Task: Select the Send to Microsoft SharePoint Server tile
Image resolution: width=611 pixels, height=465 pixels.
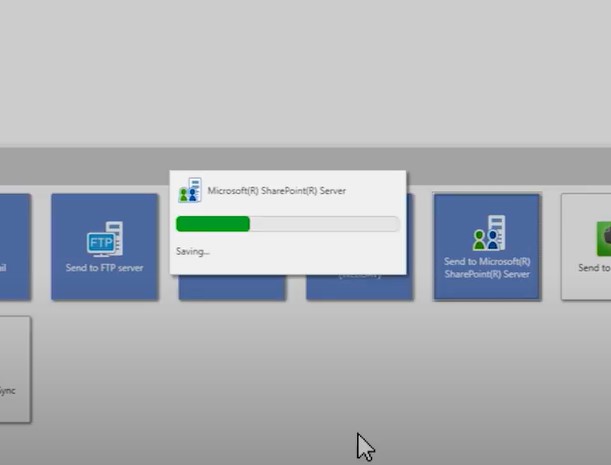Action: click(487, 246)
